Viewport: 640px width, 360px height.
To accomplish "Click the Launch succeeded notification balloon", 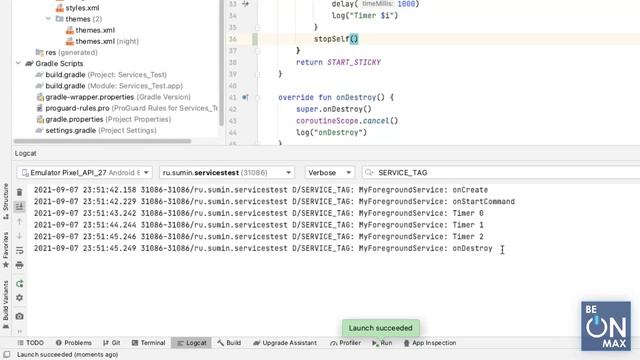I will (380, 328).
